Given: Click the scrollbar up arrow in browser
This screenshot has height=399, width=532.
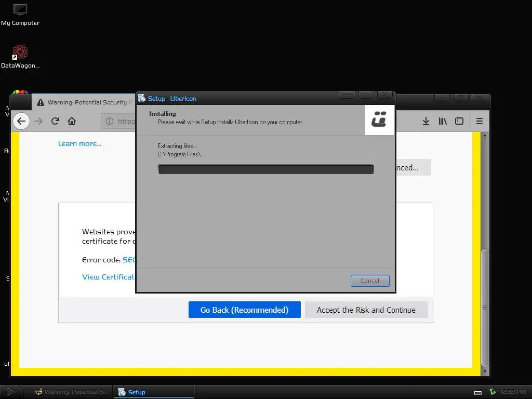Looking at the screenshot, I should click(485, 137).
